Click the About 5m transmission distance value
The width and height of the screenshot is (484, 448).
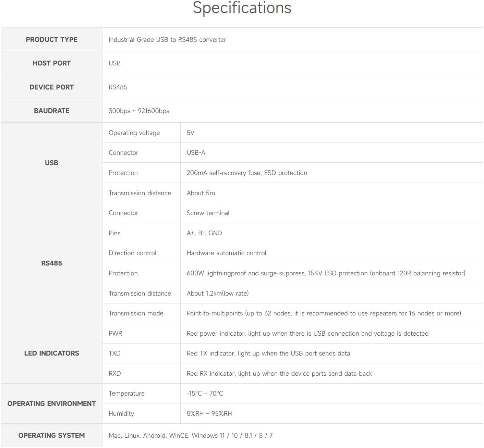pyautogui.click(x=201, y=193)
